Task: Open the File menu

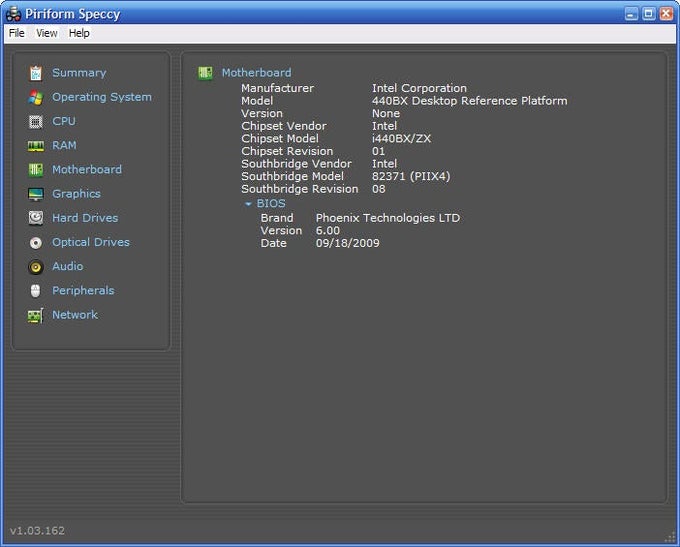Action: click(x=16, y=33)
